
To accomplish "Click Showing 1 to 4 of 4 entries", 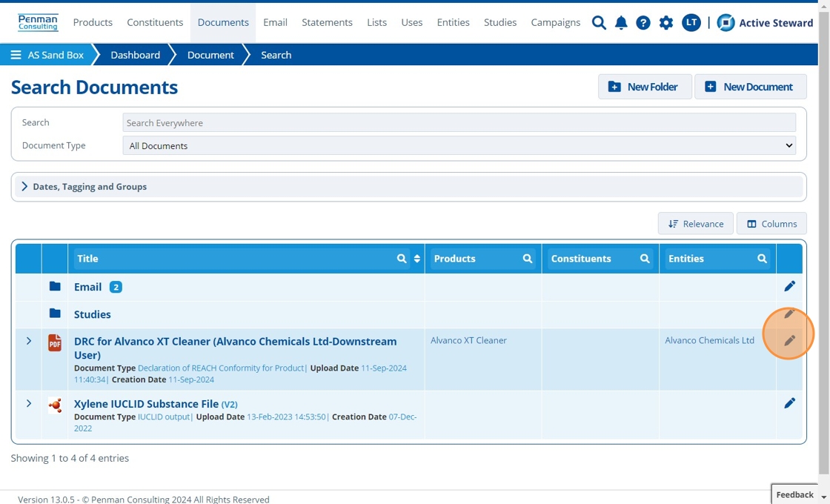I will pyautogui.click(x=70, y=458).
